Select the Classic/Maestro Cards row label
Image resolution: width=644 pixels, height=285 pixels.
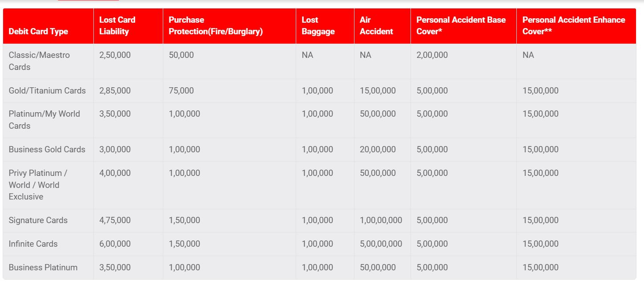tap(39, 61)
